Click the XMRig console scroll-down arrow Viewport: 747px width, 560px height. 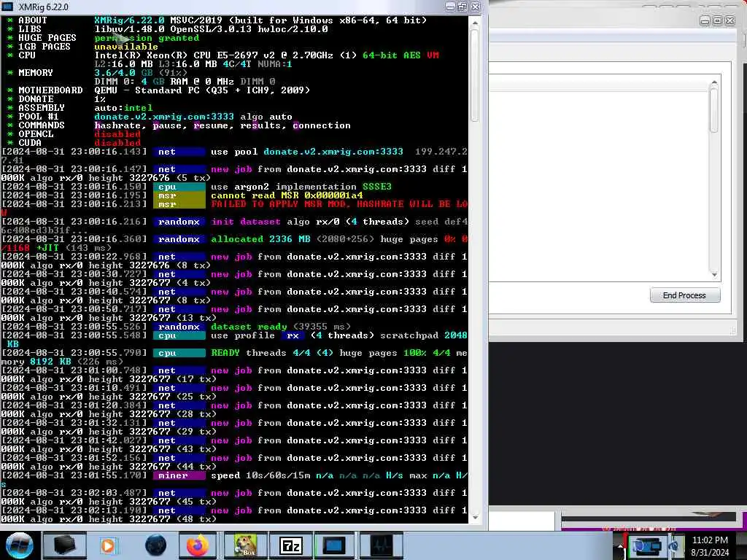point(474,518)
